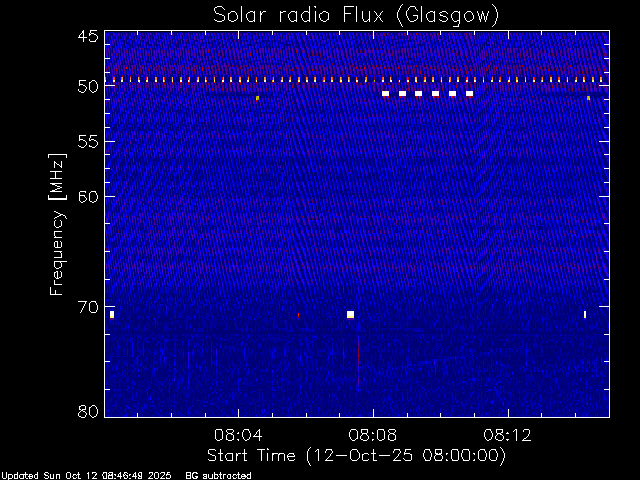Image resolution: width=640 pixels, height=480 pixels.
Task: Click the 'Solar radio Flux (Glasgow)' title
Action: pyautogui.click(x=356, y=16)
